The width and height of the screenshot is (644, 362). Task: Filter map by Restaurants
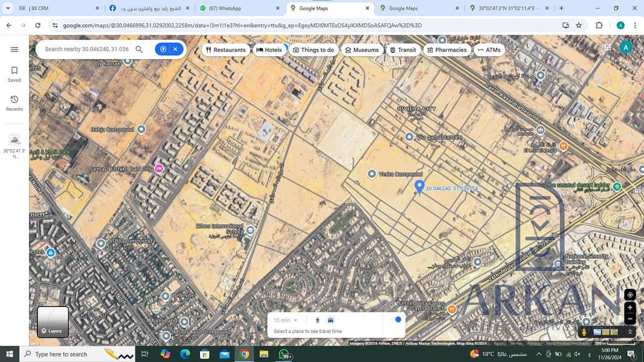coord(226,50)
